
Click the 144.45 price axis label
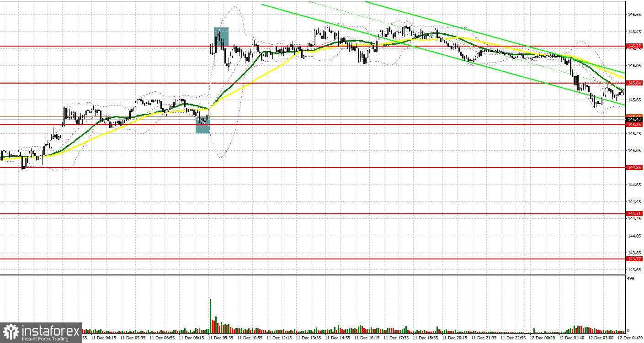click(633, 201)
